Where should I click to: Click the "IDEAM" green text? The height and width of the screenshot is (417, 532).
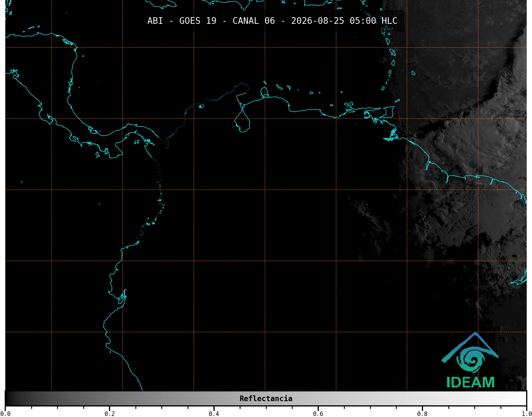click(x=470, y=382)
